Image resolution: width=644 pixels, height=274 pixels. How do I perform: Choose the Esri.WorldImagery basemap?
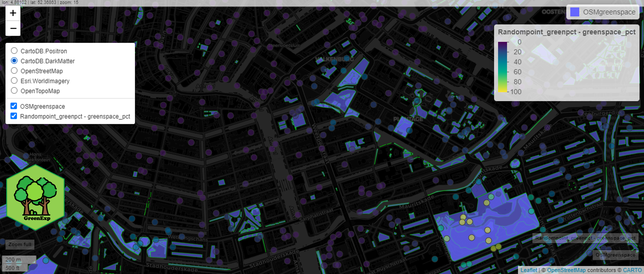pyautogui.click(x=14, y=81)
